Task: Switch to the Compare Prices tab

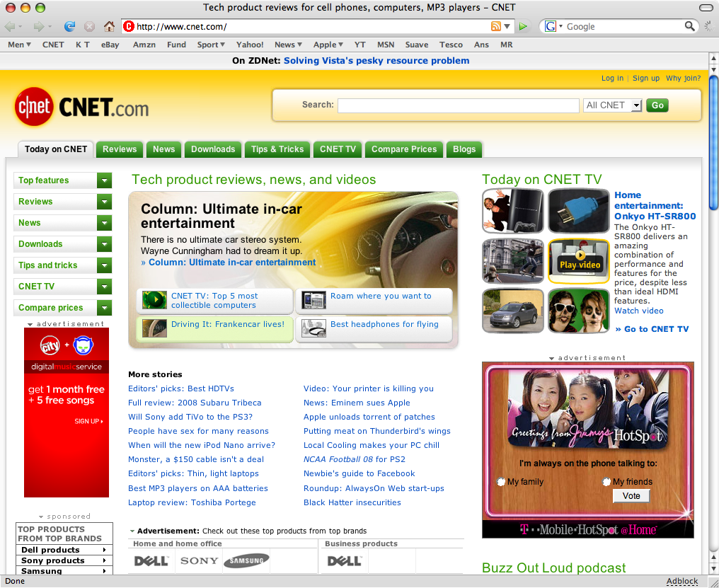Action: (404, 149)
